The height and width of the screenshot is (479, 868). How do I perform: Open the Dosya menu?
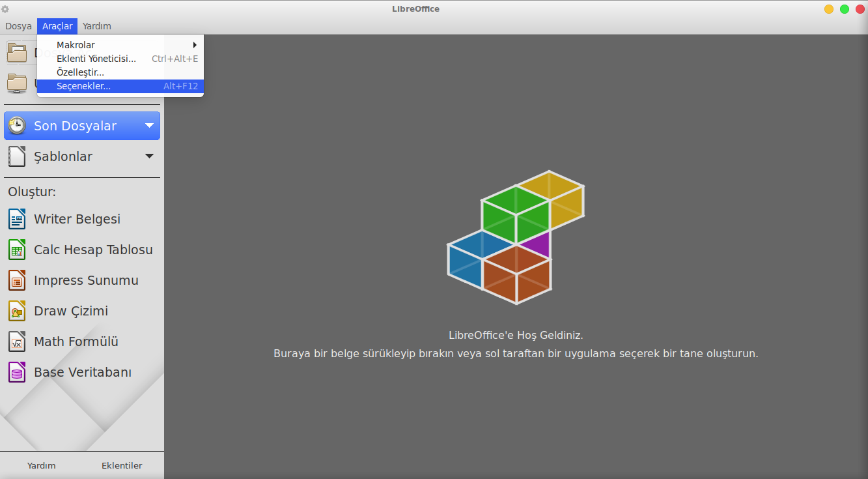tap(18, 26)
